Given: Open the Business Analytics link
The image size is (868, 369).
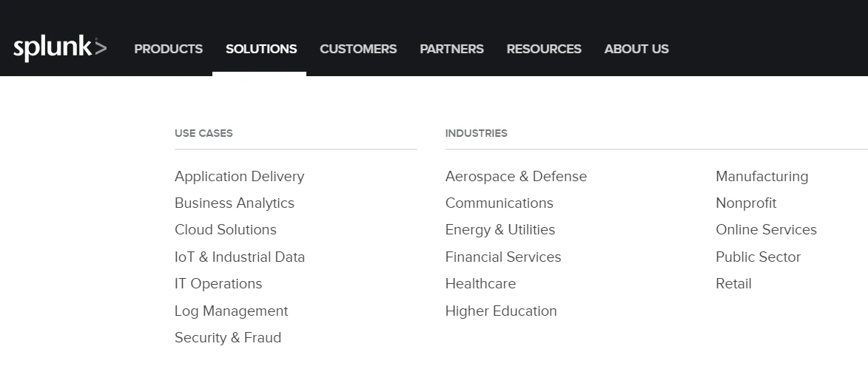Looking at the screenshot, I should (234, 203).
